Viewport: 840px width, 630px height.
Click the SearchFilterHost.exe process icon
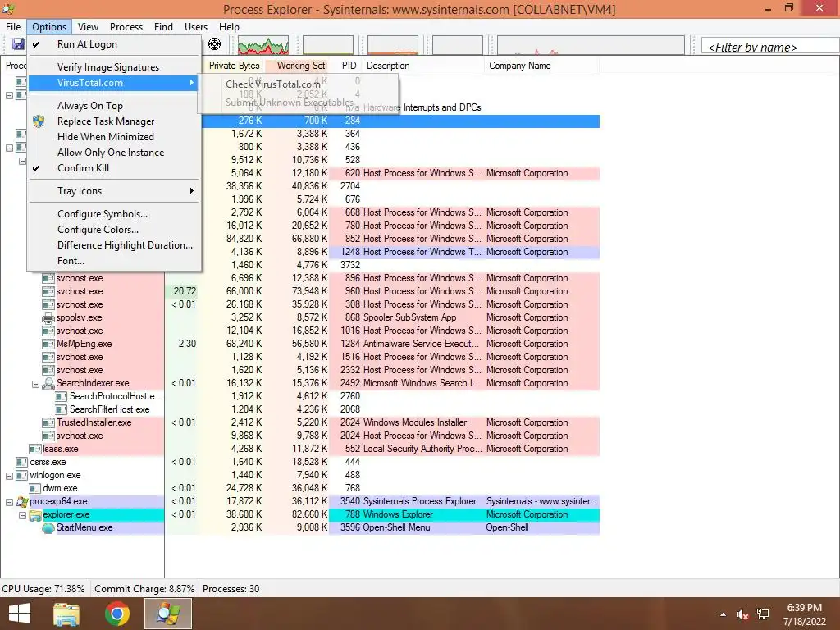tap(62, 410)
